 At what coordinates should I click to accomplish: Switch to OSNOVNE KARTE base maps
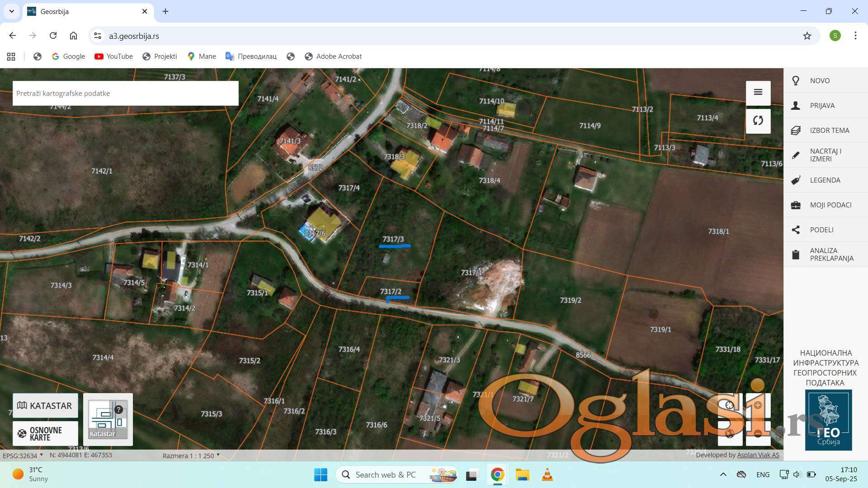[45, 433]
